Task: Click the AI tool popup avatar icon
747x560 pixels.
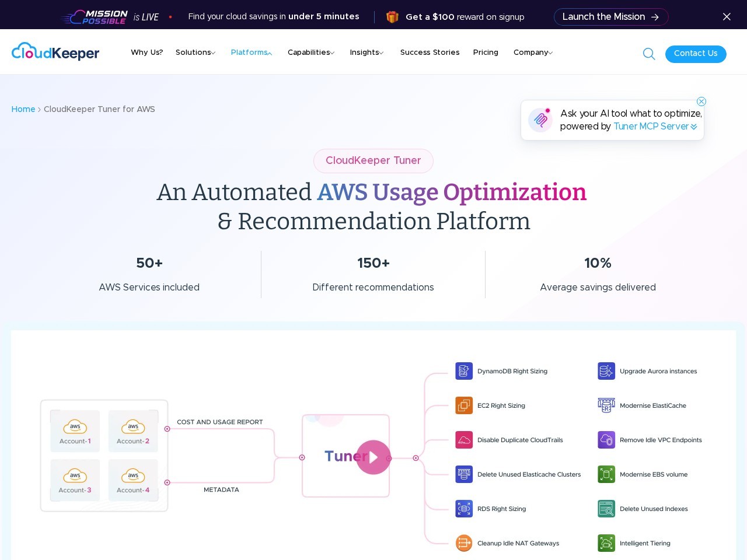Action: click(540, 120)
